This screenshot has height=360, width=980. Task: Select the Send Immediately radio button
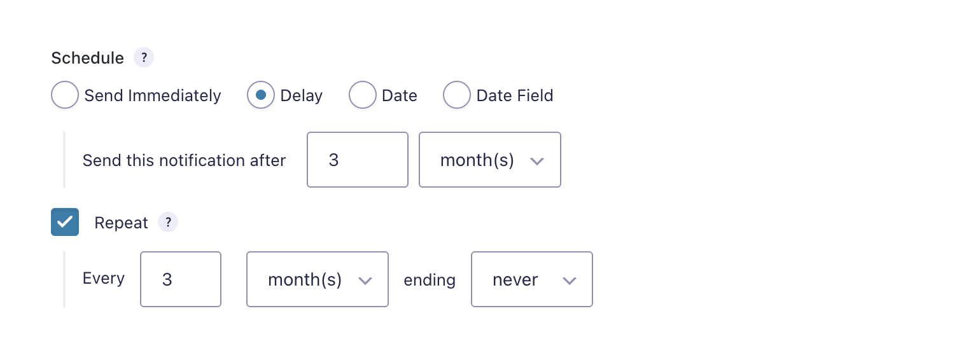coord(65,95)
